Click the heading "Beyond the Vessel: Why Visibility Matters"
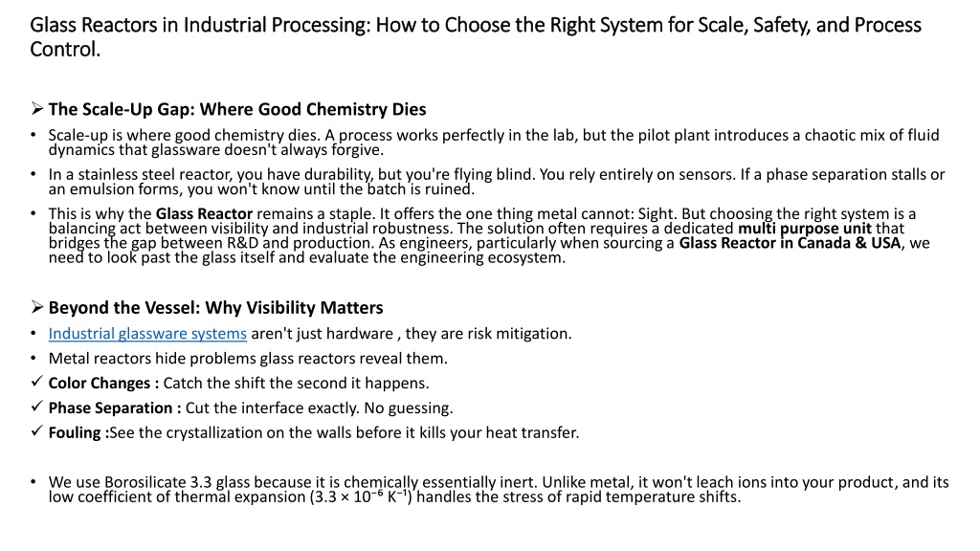This screenshot has height=551, width=980. [215, 308]
